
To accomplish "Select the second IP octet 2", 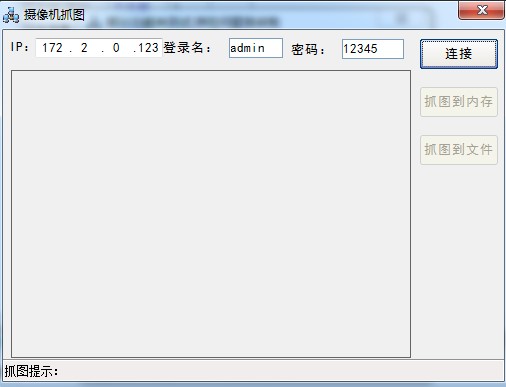I will pos(84,48).
